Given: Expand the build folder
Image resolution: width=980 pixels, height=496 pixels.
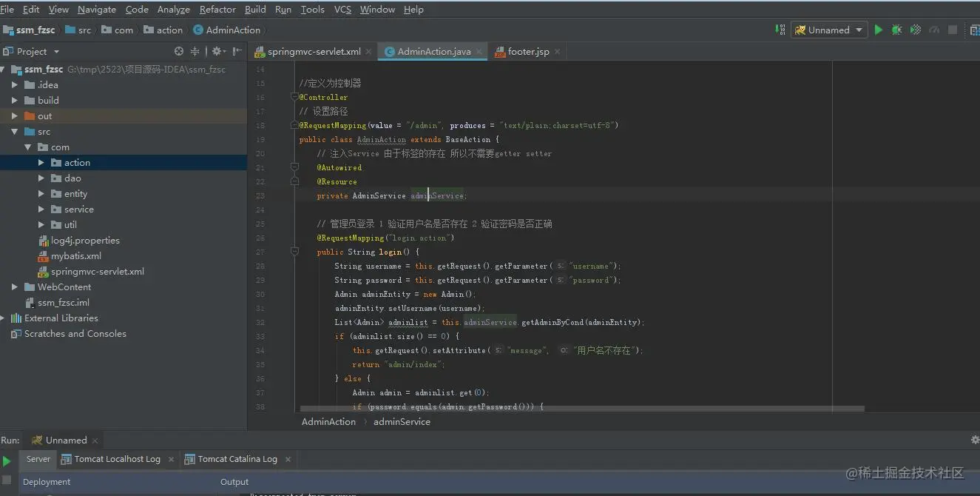Looking at the screenshot, I should pos(15,101).
